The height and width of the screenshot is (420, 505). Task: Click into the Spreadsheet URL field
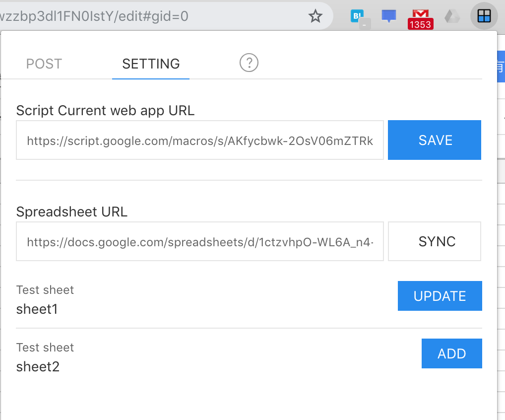pyautogui.click(x=200, y=242)
